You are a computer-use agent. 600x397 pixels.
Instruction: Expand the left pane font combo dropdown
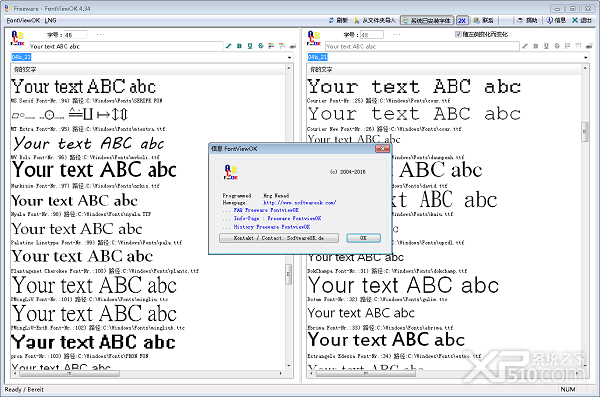point(290,57)
